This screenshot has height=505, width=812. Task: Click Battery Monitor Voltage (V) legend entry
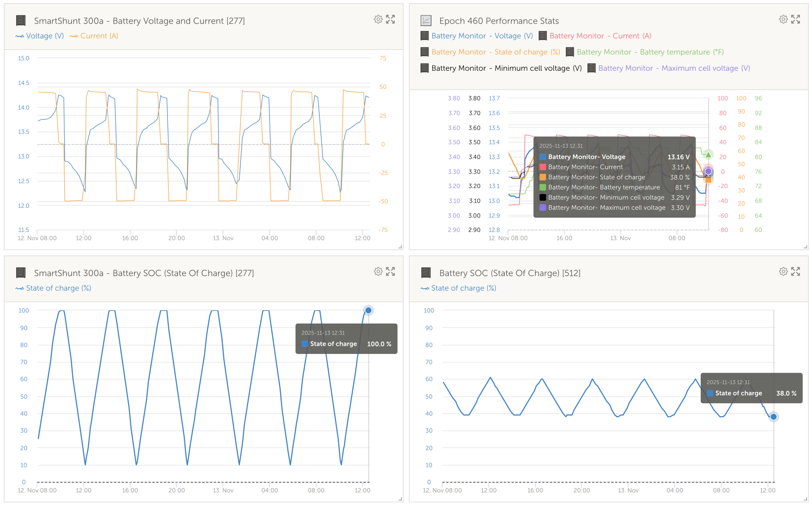482,36
